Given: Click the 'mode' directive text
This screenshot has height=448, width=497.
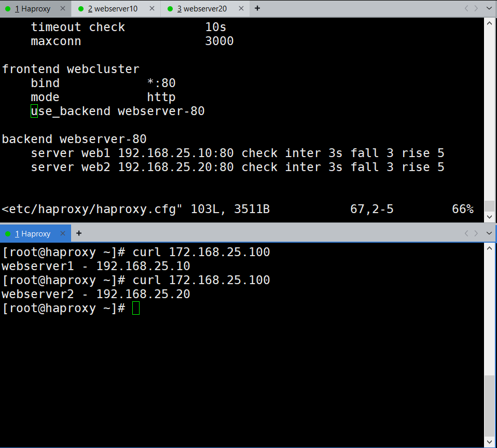Looking at the screenshot, I should pyautogui.click(x=45, y=97).
